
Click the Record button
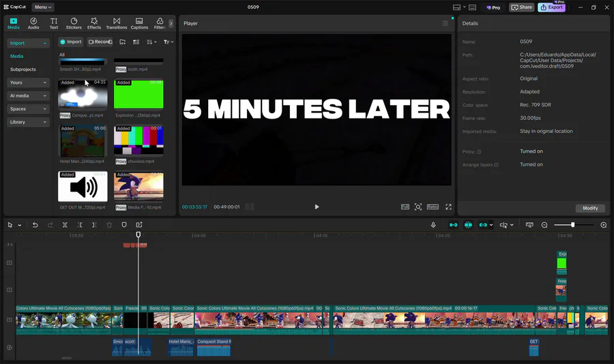pyautogui.click(x=100, y=42)
